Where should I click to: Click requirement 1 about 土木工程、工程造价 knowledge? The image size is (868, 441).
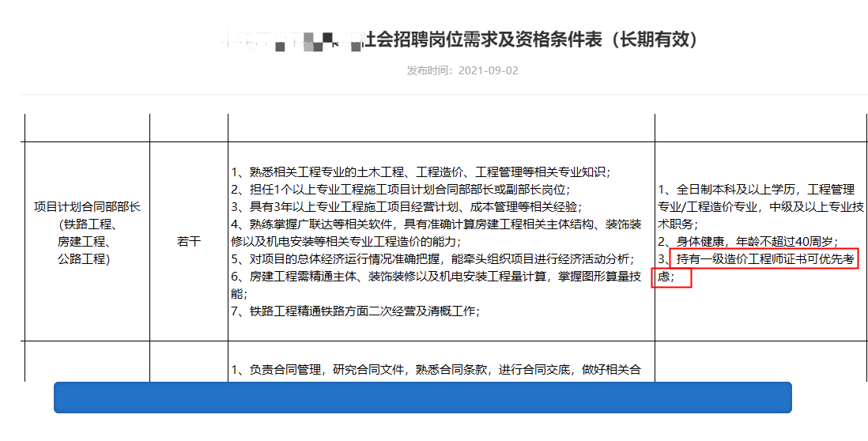pyautogui.click(x=421, y=172)
